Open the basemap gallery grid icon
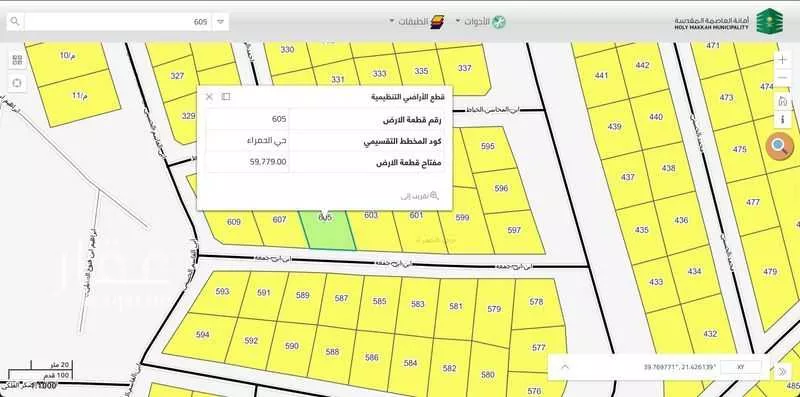Image resolution: width=800 pixels, height=397 pixels. tap(17, 60)
